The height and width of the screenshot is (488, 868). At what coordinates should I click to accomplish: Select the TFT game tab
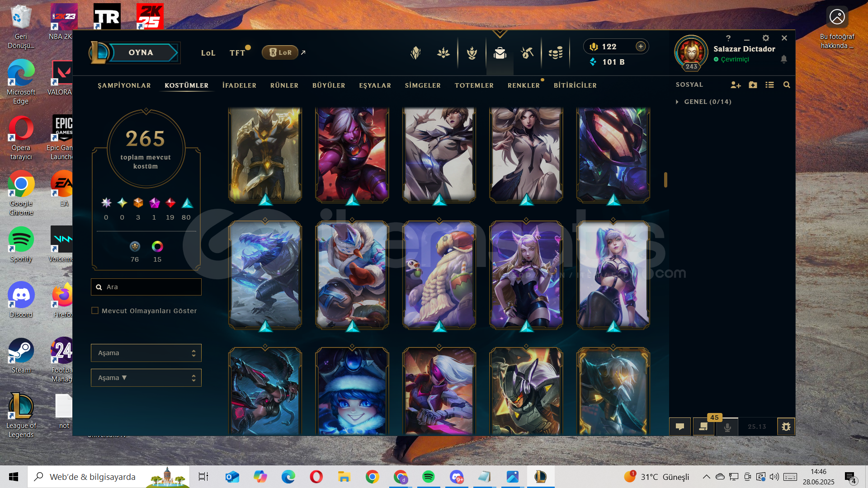(x=237, y=53)
